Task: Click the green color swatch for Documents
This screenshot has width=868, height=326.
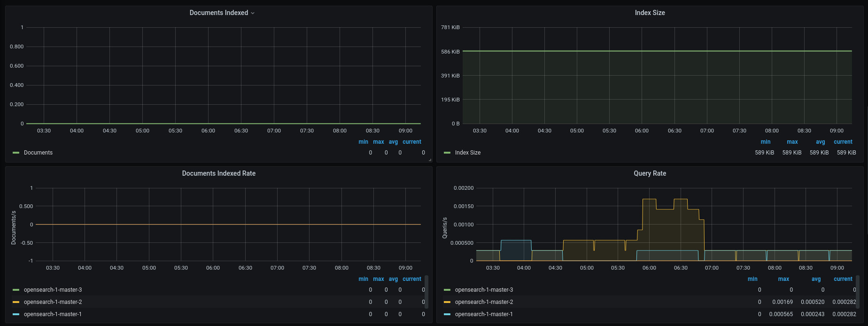Action: click(x=16, y=153)
